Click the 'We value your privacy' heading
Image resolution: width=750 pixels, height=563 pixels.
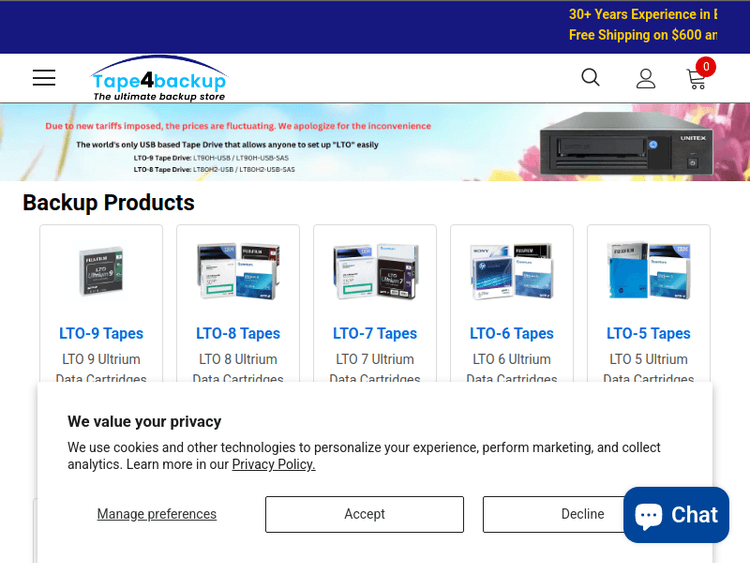pos(144,421)
